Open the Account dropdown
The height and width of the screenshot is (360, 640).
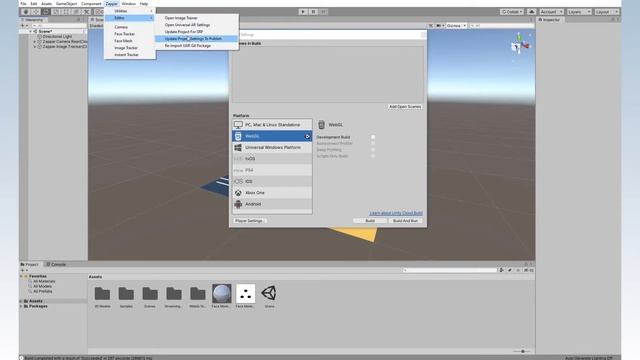[551, 12]
